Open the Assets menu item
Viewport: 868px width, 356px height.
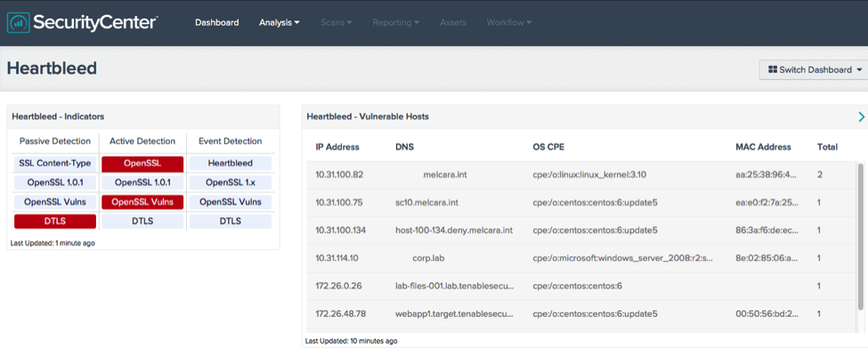(x=453, y=23)
